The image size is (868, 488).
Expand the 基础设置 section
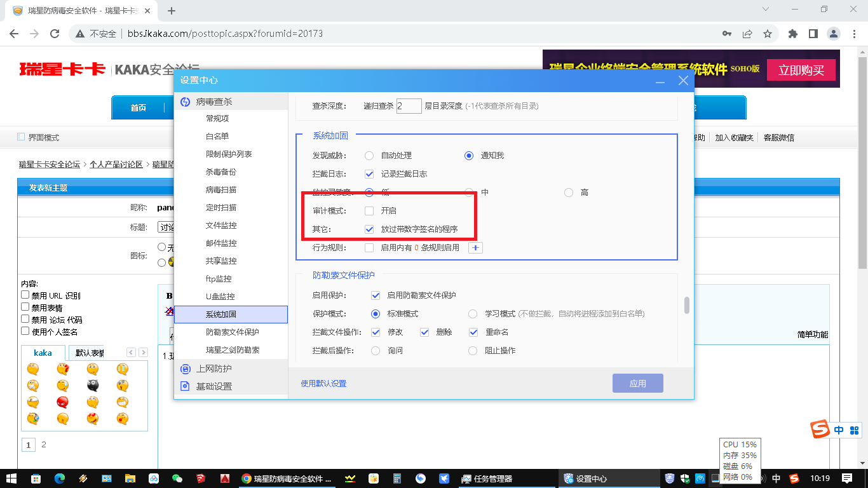click(214, 386)
